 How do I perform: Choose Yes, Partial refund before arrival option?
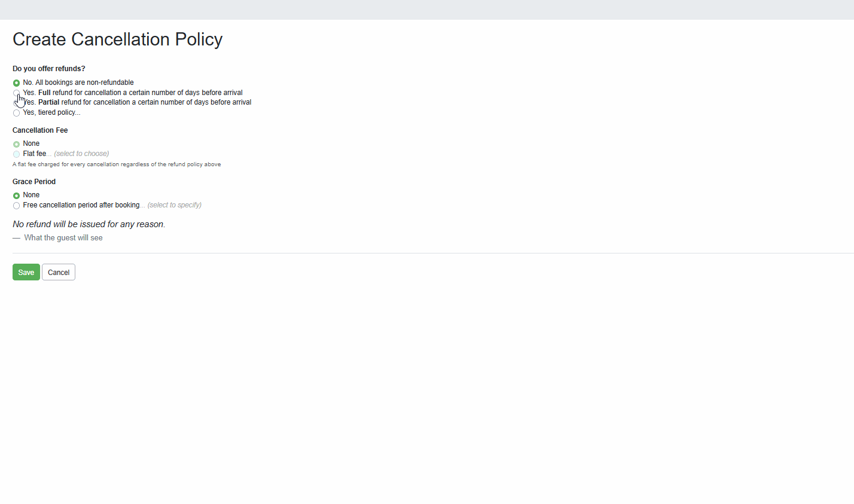[16, 102]
